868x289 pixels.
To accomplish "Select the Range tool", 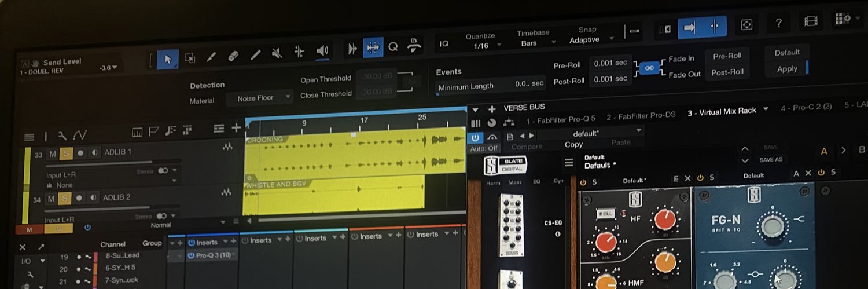I will tap(190, 58).
